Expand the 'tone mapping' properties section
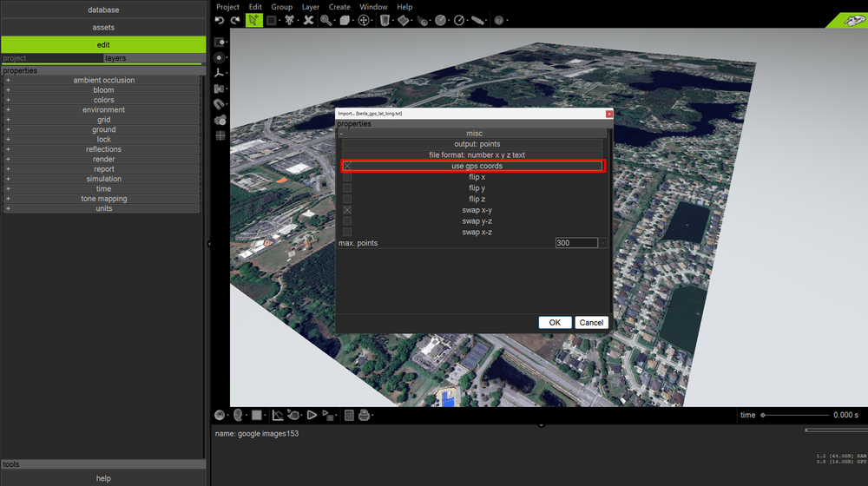Image resolution: width=868 pixels, height=486 pixels. point(8,199)
